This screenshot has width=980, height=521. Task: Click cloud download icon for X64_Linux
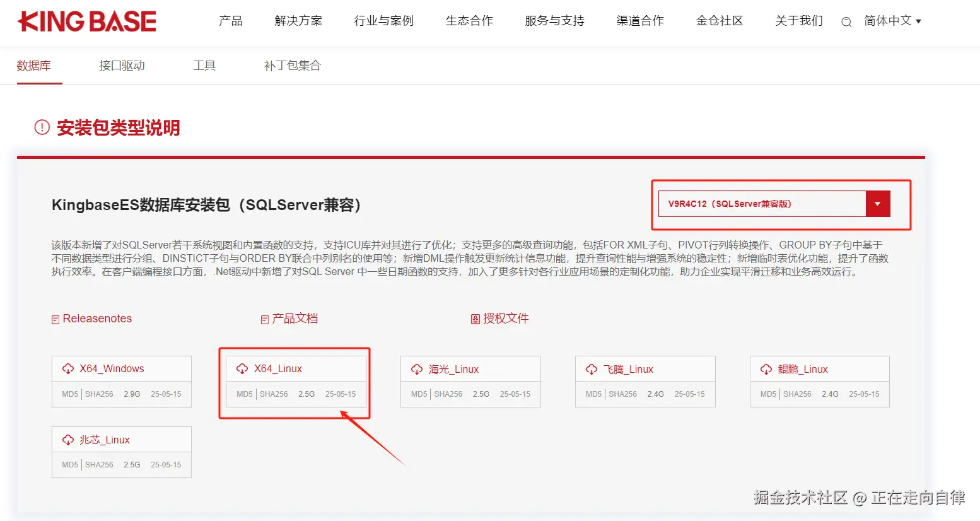point(242,369)
